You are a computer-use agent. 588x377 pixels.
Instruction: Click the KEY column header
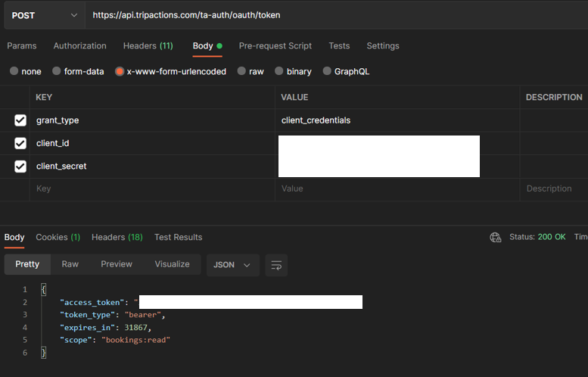point(44,98)
